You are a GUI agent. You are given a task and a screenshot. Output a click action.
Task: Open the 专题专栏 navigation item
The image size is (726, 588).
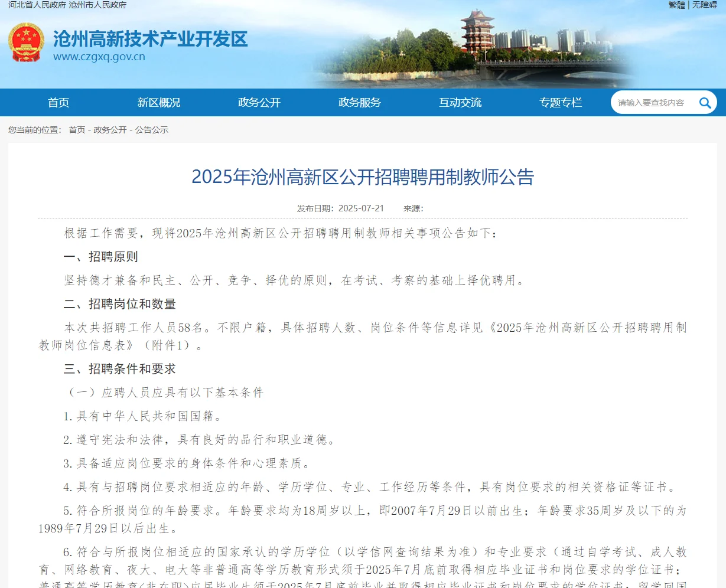pos(561,103)
